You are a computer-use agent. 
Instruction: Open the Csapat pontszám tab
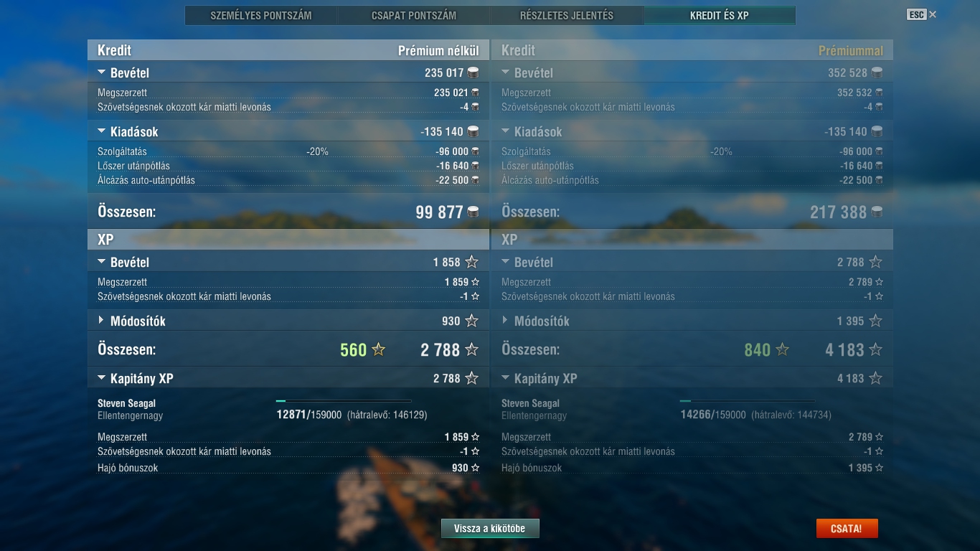tap(414, 15)
